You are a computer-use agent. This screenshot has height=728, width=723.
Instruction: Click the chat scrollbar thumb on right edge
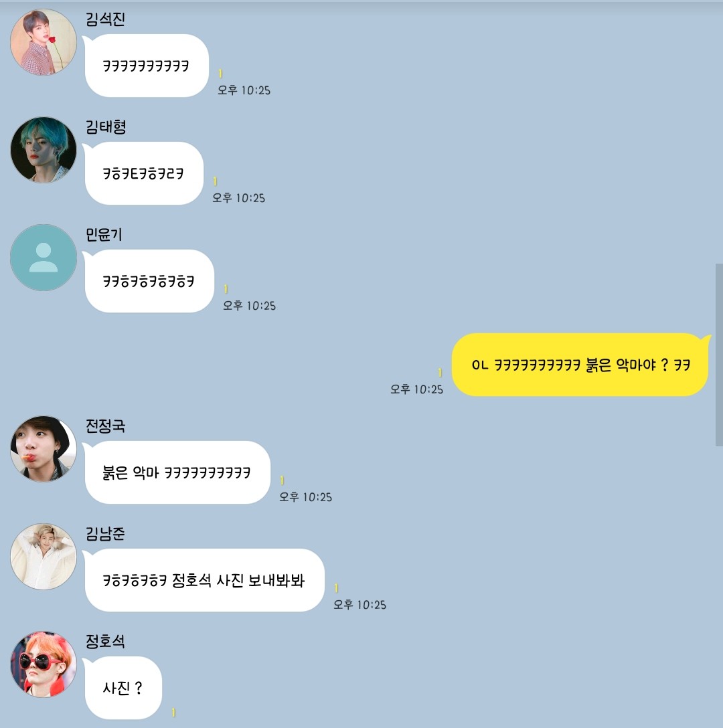[719, 355]
